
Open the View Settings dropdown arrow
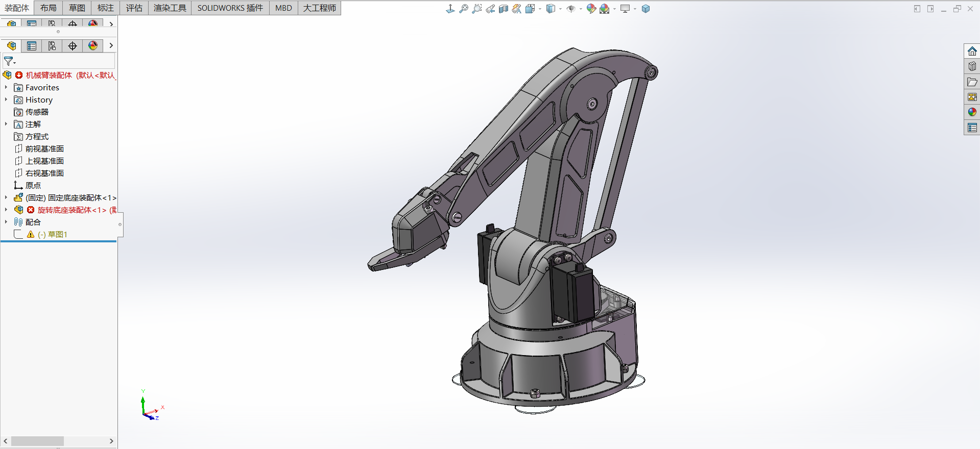tap(635, 9)
